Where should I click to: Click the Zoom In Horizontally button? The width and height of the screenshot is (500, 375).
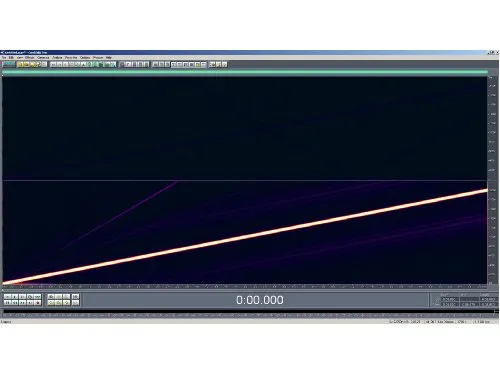coord(51,296)
